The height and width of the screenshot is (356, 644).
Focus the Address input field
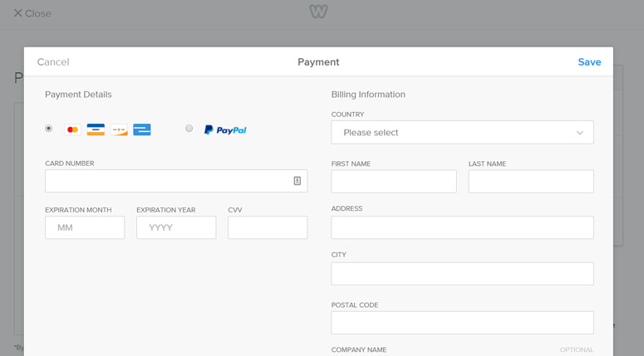click(x=463, y=227)
